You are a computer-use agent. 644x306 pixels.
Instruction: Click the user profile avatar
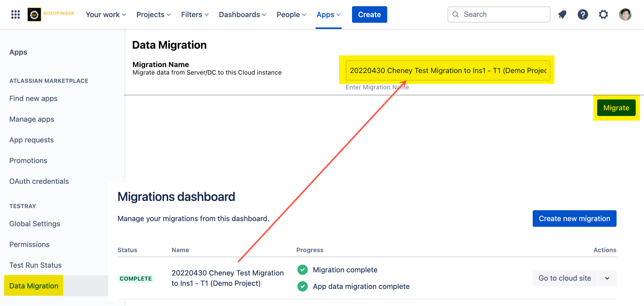(x=625, y=14)
